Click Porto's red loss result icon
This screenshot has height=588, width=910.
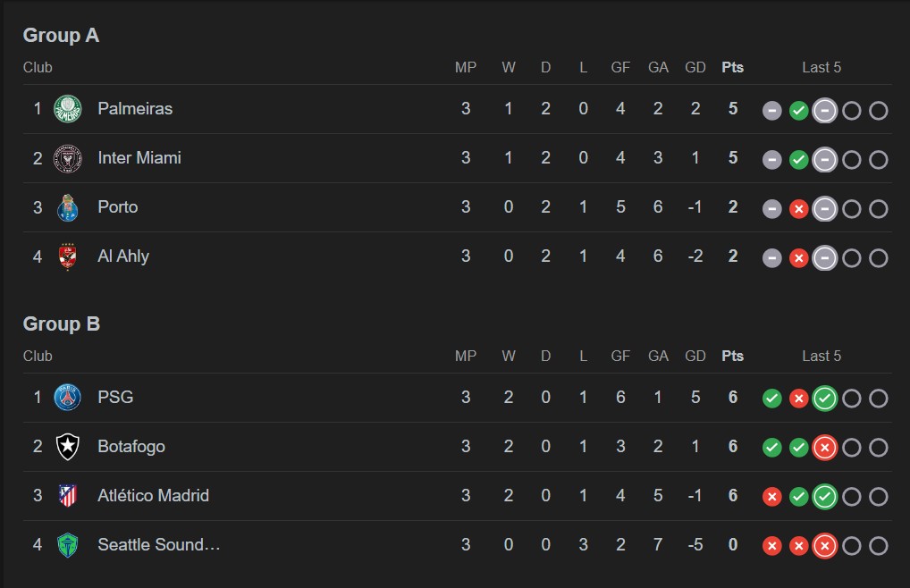click(799, 209)
